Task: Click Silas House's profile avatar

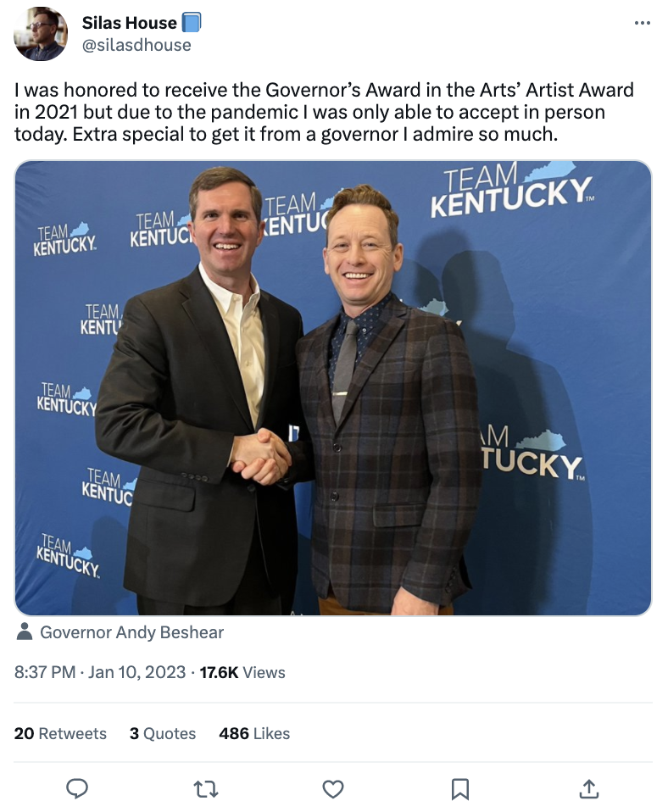Action: 41,34
